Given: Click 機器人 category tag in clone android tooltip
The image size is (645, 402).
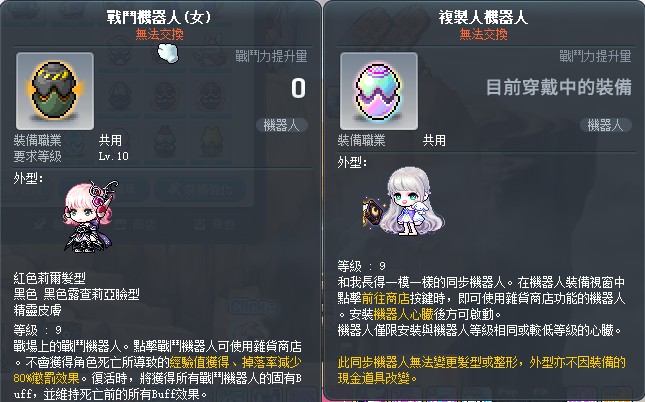Looking at the screenshot, I should pyautogui.click(x=606, y=125).
